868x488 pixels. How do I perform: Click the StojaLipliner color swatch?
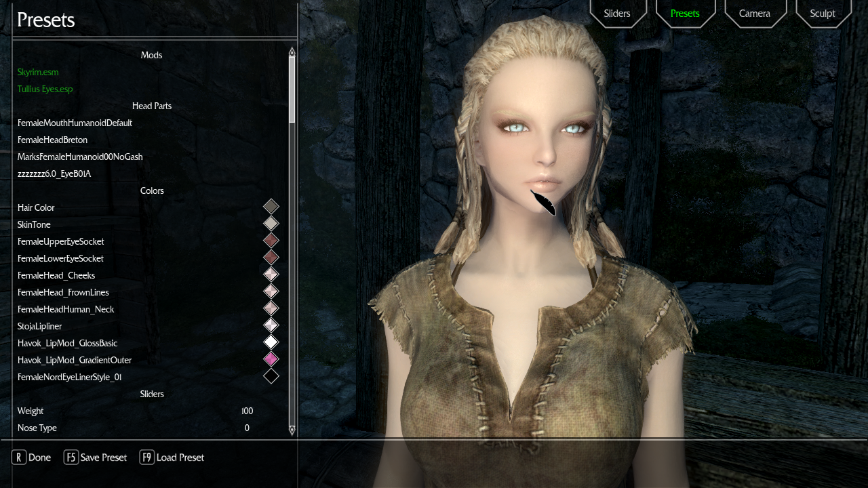(271, 325)
